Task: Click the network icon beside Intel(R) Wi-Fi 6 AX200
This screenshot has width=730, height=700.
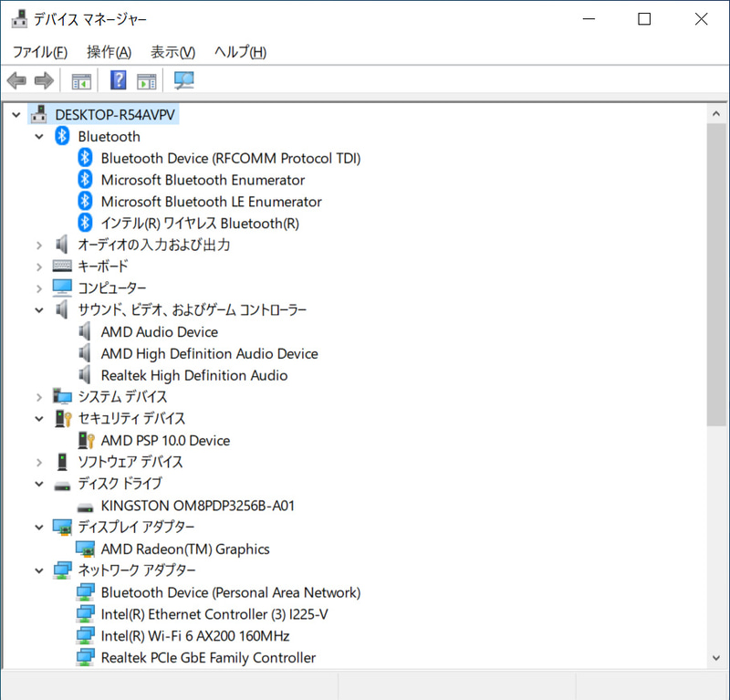Action: (83, 636)
